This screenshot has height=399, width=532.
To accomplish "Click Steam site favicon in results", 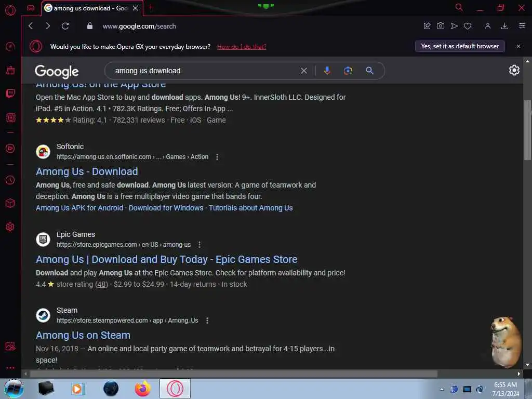I will click(43, 315).
